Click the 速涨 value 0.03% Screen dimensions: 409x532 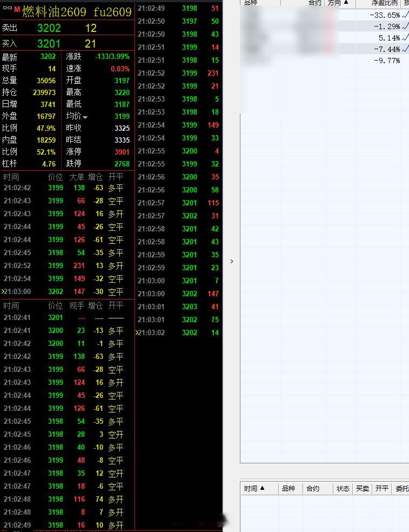point(120,69)
